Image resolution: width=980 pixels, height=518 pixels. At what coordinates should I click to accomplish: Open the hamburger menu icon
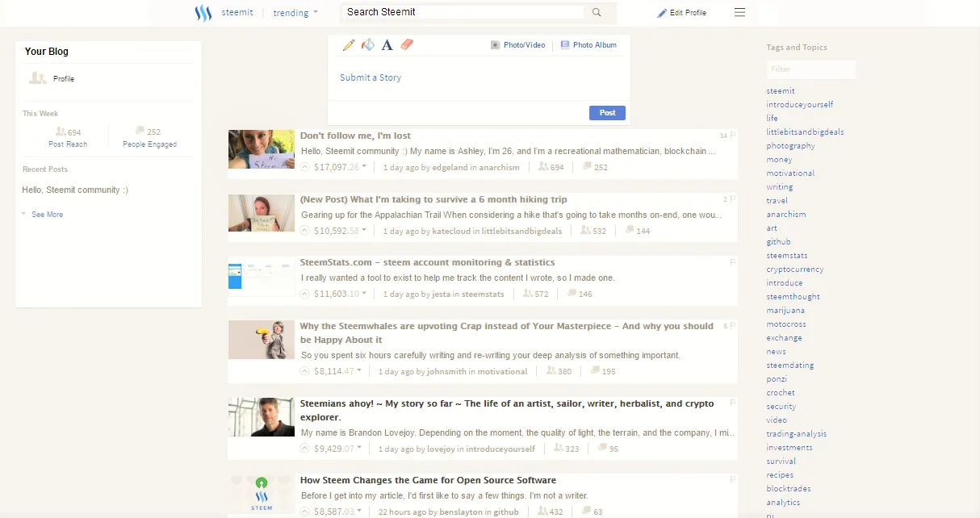(x=739, y=13)
